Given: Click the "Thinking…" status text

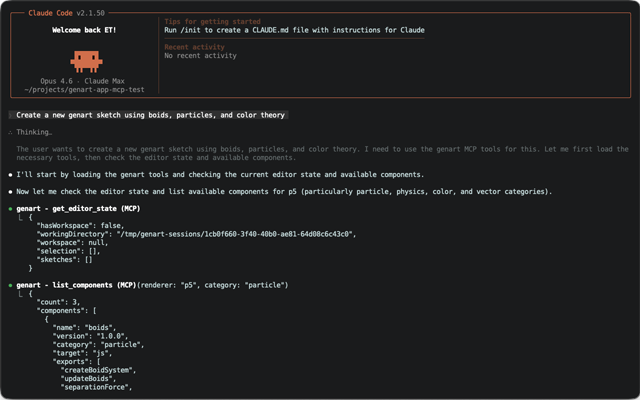Looking at the screenshot, I should click(x=34, y=132).
